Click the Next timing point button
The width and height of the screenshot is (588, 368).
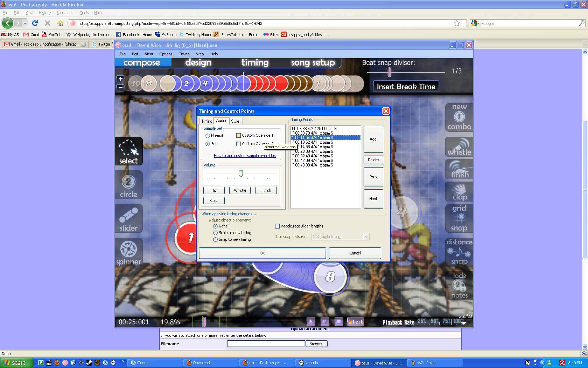[373, 199]
